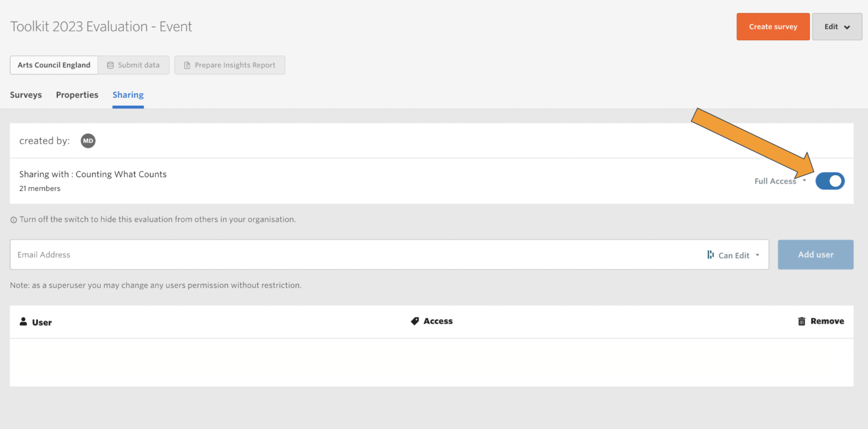868x429 pixels.
Task: Click the bar chart icon next to Can Edit
Action: click(x=710, y=255)
